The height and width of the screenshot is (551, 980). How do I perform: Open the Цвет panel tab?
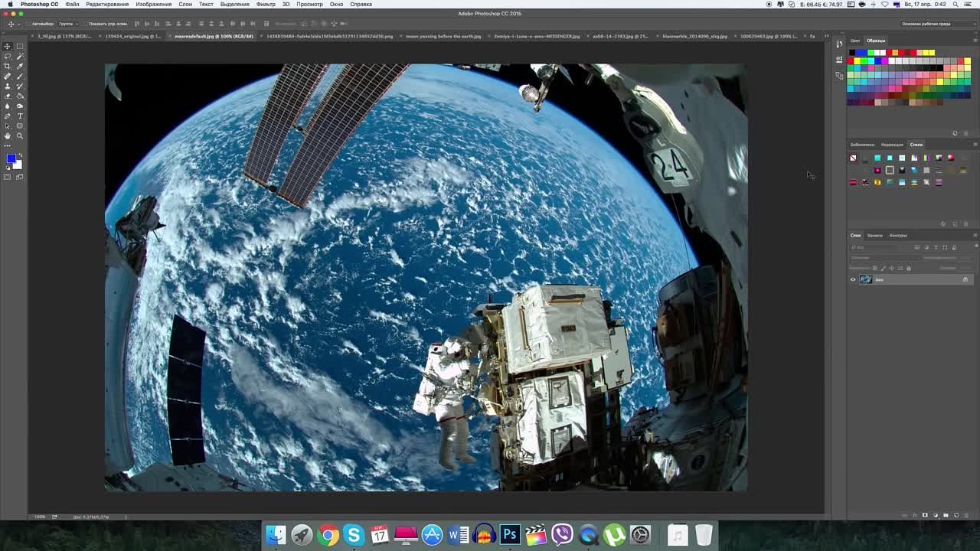pos(855,41)
